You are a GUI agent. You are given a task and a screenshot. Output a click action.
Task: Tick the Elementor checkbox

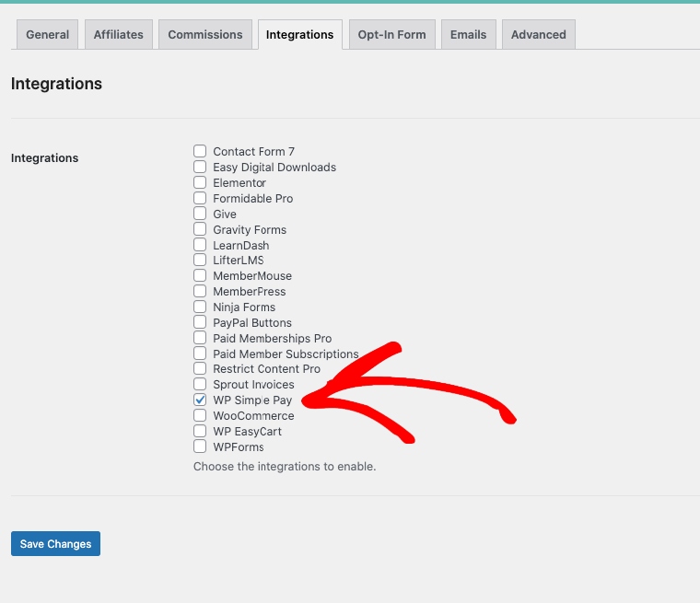(x=200, y=183)
